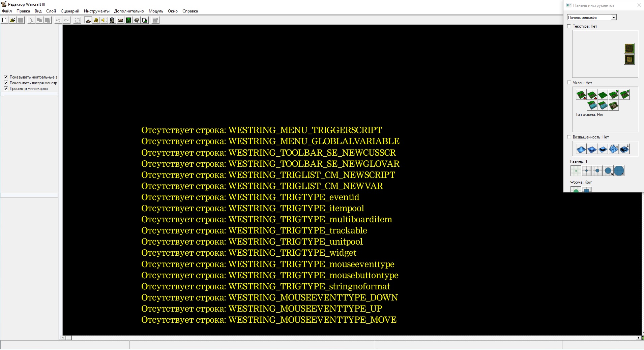Select first cliff-lowering tool with red arrow

581,95
